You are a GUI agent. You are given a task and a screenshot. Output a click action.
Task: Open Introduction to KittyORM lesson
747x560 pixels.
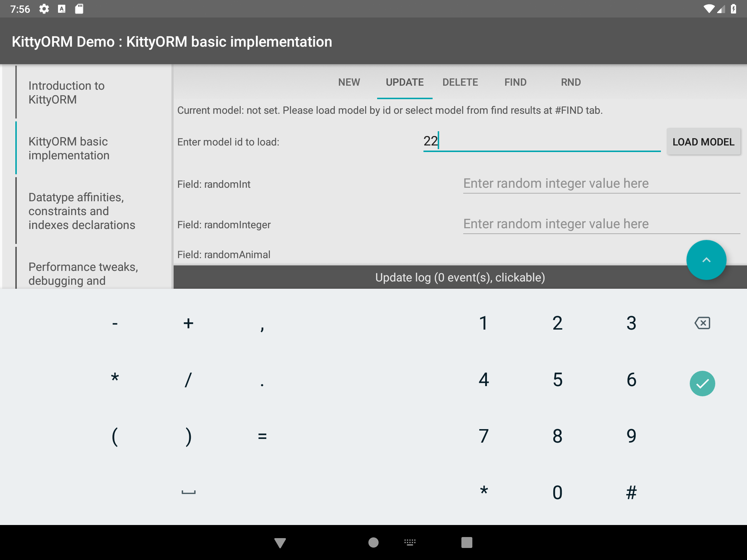(x=93, y=93)
